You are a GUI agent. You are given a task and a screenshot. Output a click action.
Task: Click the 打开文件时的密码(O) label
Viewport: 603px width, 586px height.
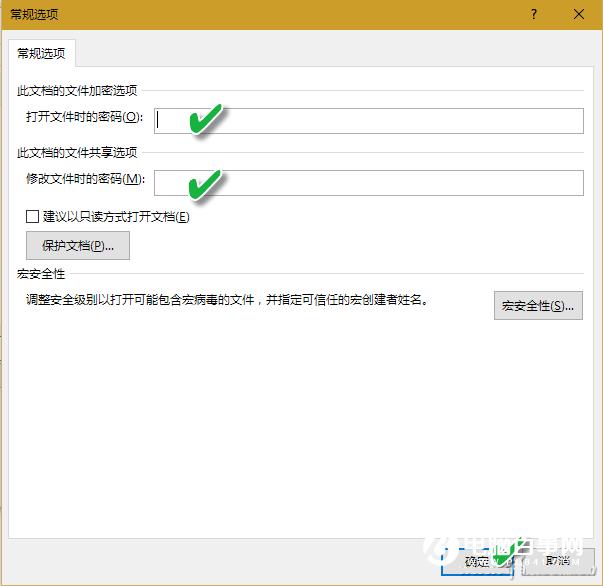pos(84,117)
